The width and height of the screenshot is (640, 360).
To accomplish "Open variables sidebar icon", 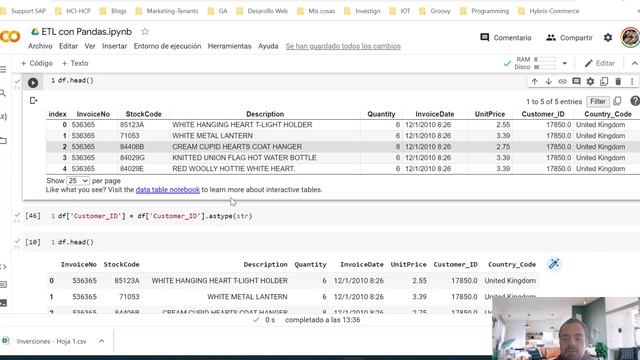I will point(3,117).
